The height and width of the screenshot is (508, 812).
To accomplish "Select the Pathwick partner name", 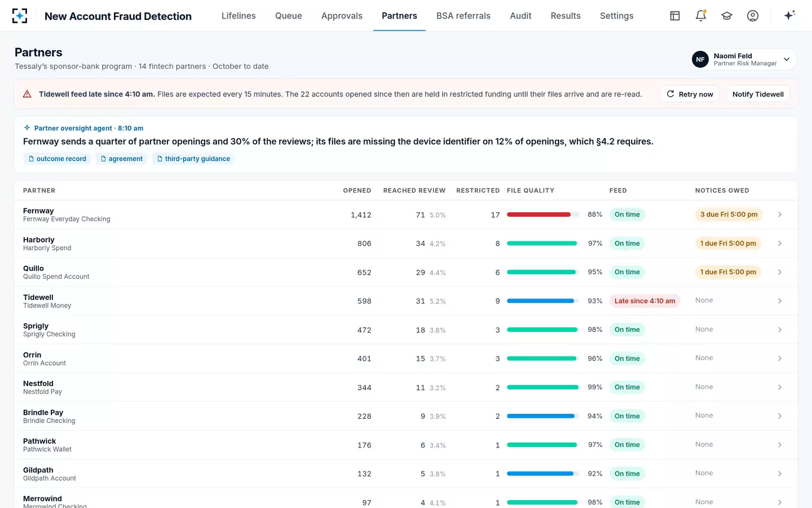I will (x=39, y=441).
